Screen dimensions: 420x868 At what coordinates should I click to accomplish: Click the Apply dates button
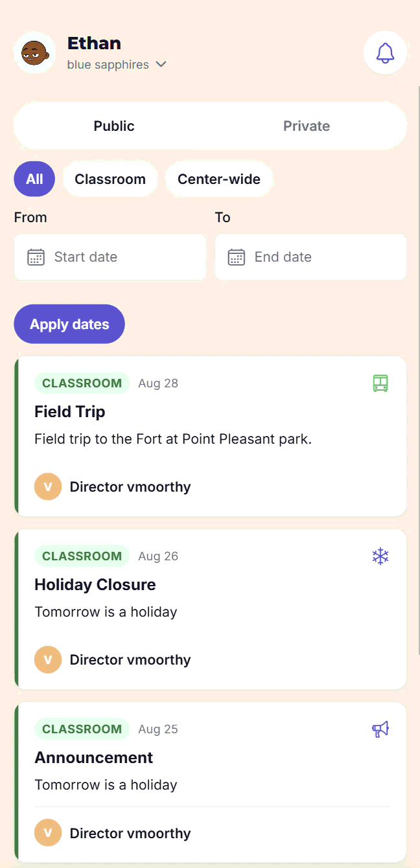click(x=69, y=324)
